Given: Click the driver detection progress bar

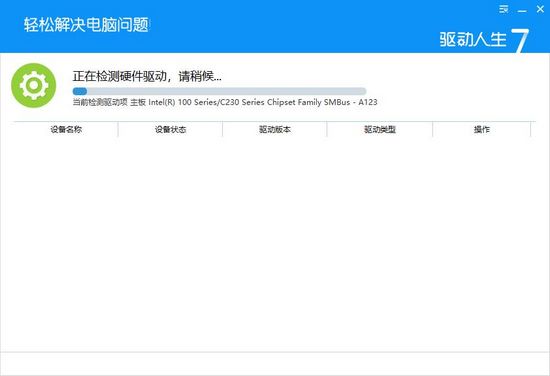Looking at the screenshot, I should coord(220,92).
